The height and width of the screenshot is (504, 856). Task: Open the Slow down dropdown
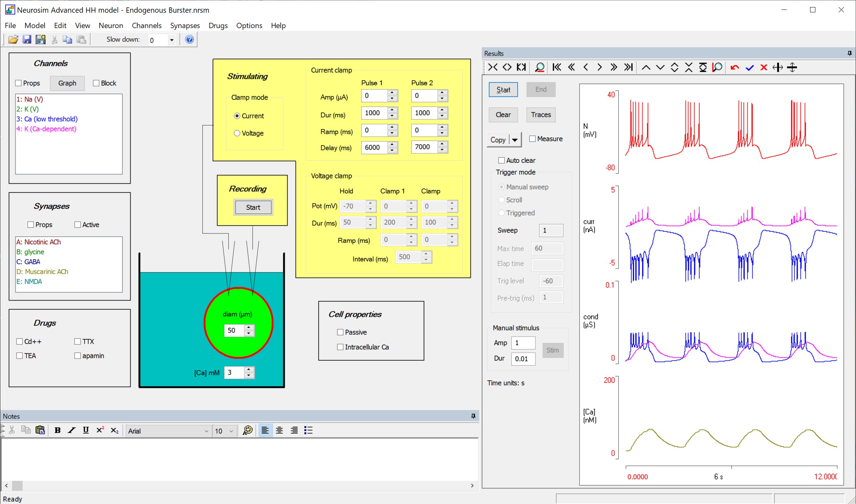172,40
